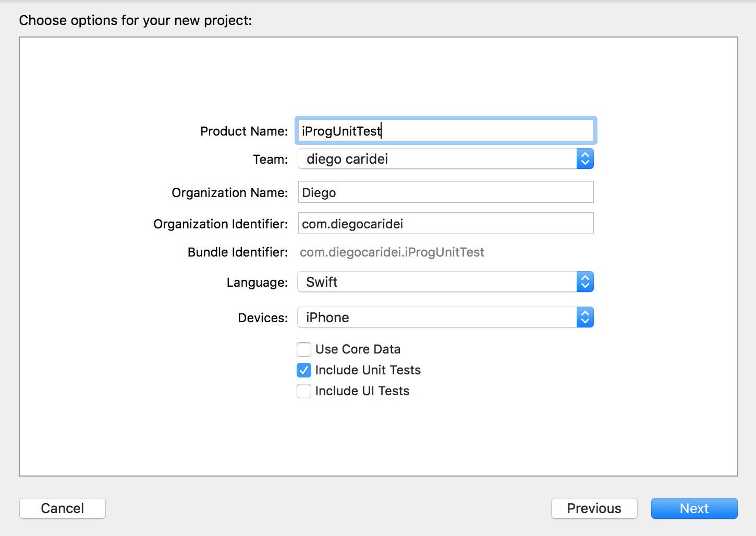Uncheck the Include Unit Tests checkbox
This screenshot has height=536, width=756.
(304, 370)
